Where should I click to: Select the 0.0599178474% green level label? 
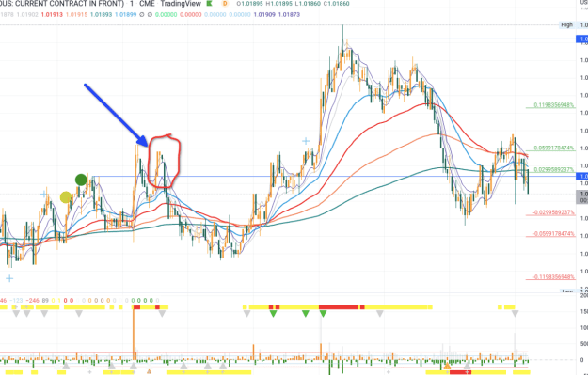point(554,148)
